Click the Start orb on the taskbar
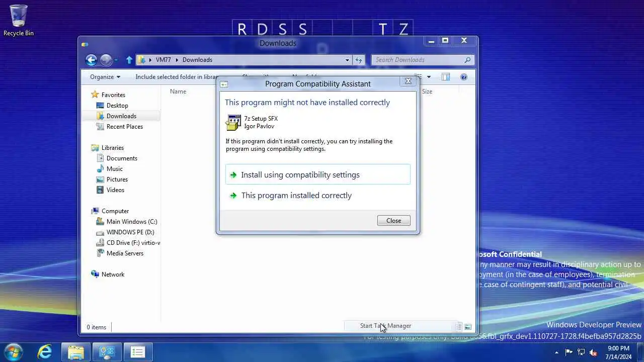 pos(13,351)
